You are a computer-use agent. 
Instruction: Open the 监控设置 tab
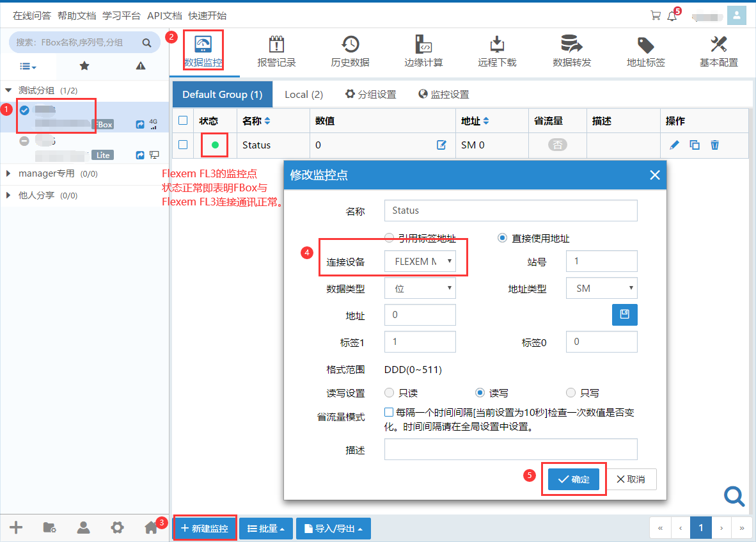point(443,94)
